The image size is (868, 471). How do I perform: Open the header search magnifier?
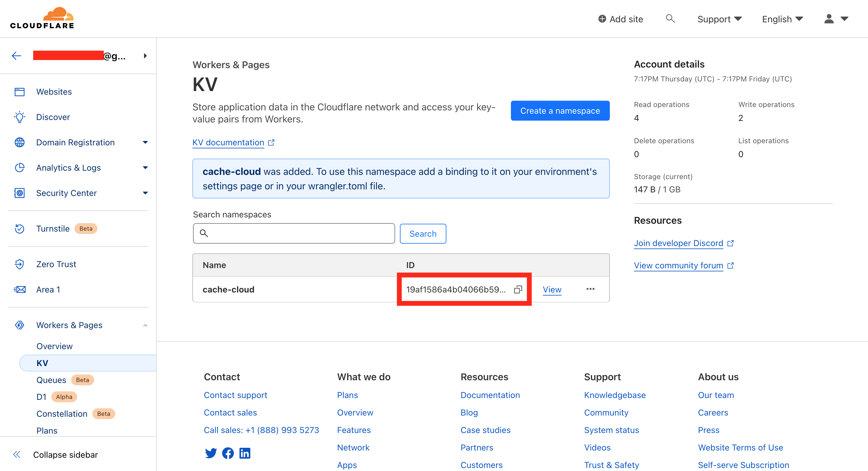click(x=670, y=18)
